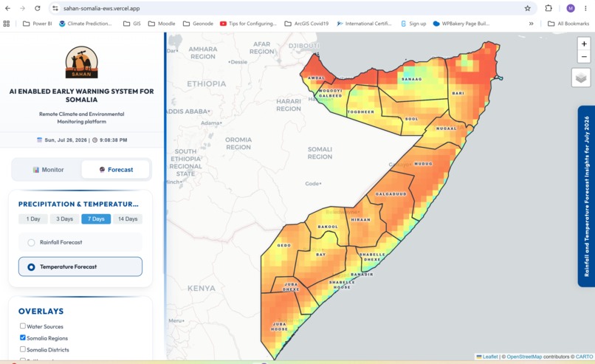
Task: Click the BAKOOL region label
Action: [x=328, y=227]
